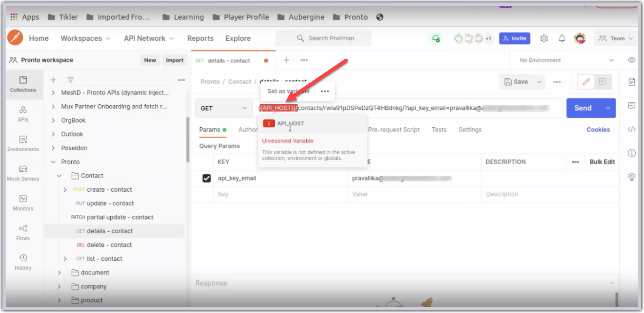The image size is (644, 313).
Task: Open the Cookies link
Action: coord(598,130)
